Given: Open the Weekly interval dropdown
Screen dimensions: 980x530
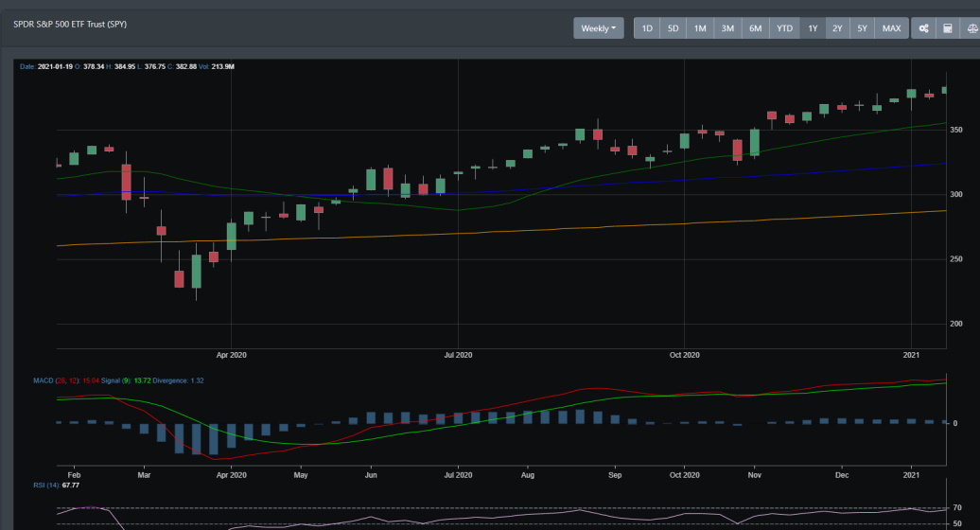Looking at the screenshot, I should 598,28.
